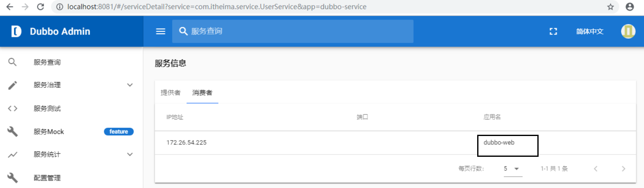This screenshot has width=644, height=188.
Task: Select the IP address 172.26.54.225 cell
Action: click(186, 143)
